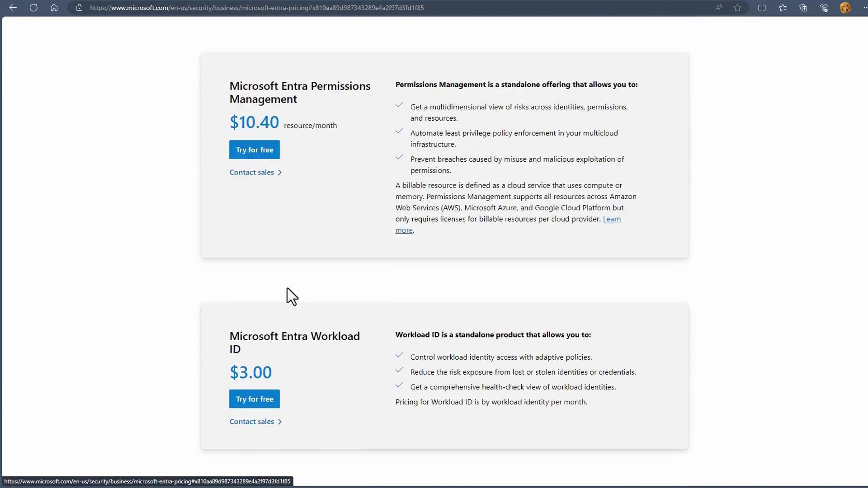Open the browser profile avatar
This screenshot has height=488, width=868.
[x=845, y=8]
